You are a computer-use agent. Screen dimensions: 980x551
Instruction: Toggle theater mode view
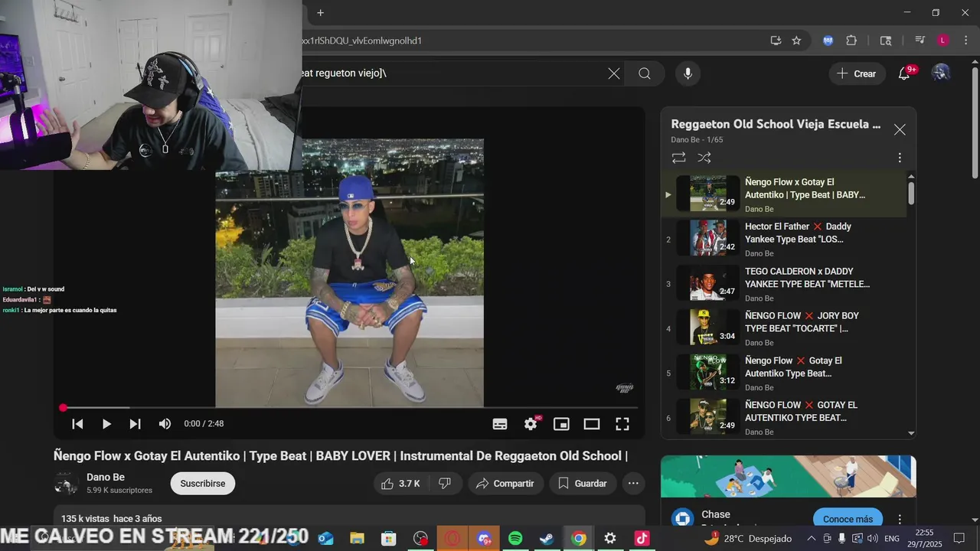click(592, 424)
